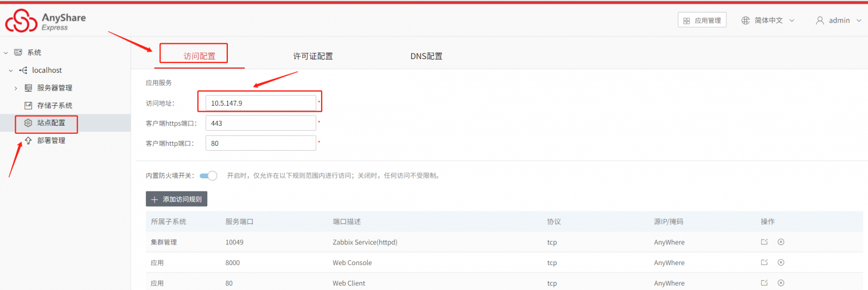Open the 应用管理 button
This screenshot has height=290, width=868.
tap(702, 20)
